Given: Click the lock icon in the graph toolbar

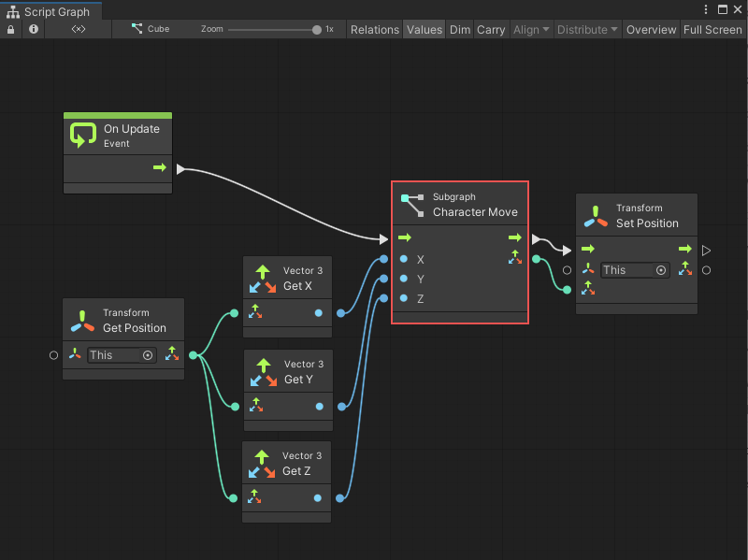Looking at the screenshot, I should tap(9, 29).
